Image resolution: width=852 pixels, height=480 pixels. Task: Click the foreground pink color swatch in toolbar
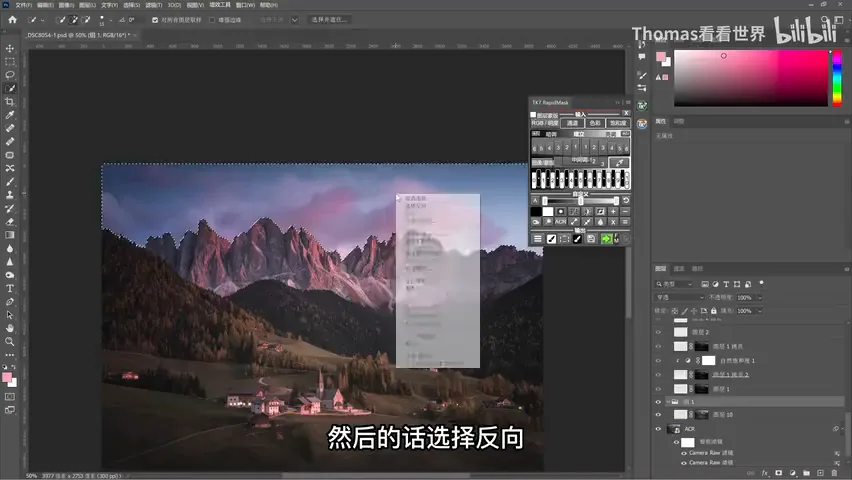(7, 378)
